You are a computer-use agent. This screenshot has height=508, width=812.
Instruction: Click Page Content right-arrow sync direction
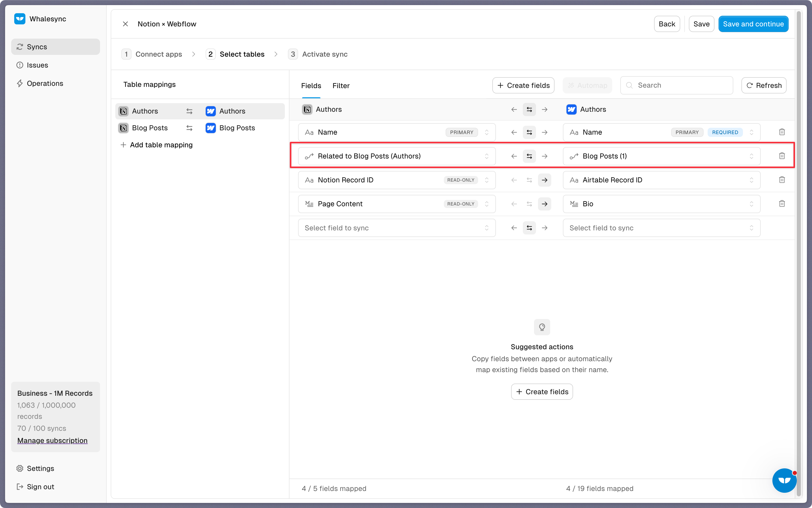pos(544,204)
